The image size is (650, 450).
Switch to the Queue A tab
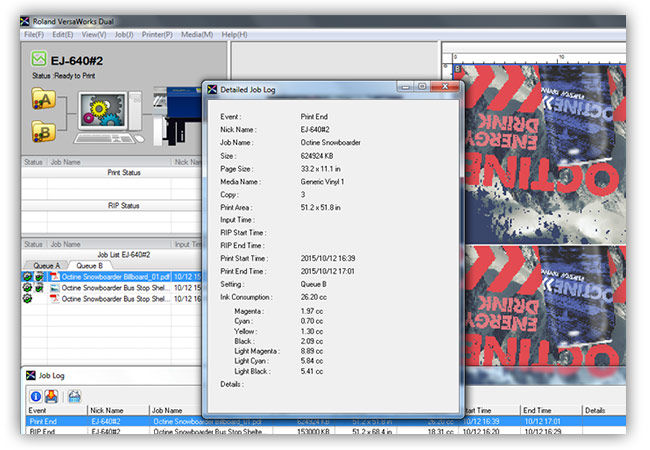[47, 265]
